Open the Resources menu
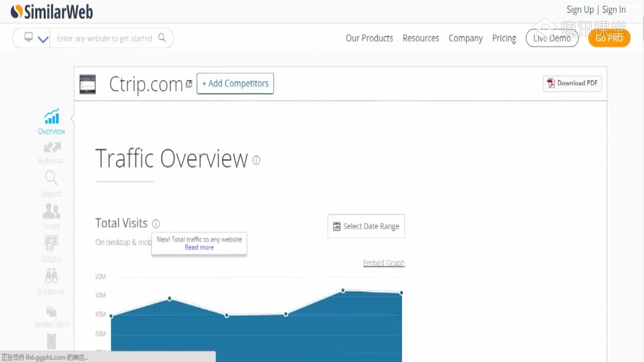The width and height of the screenshot is (644, 362). coord(421,38)
